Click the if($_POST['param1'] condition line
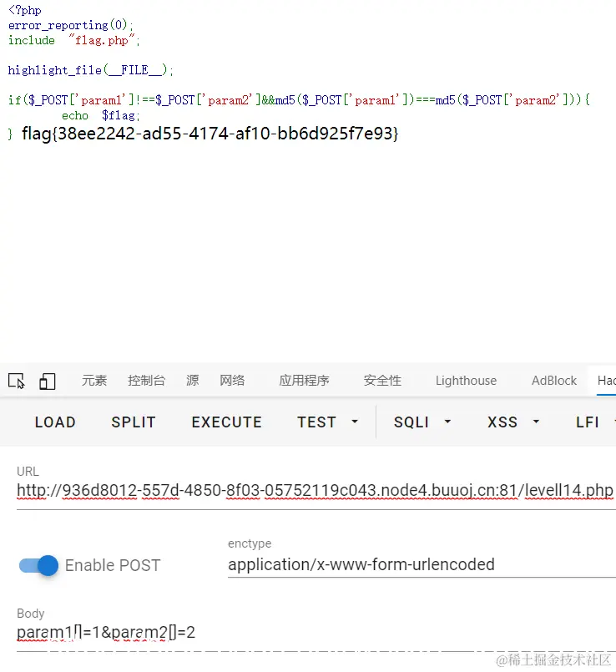The image size is (616, 672). pos(299,100)
